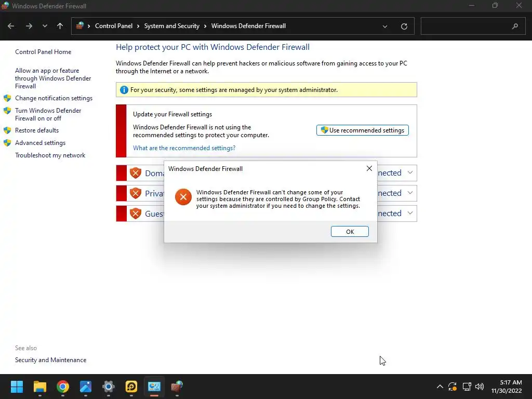Click the managed by system administrator banner text

[x=234, y=90]
